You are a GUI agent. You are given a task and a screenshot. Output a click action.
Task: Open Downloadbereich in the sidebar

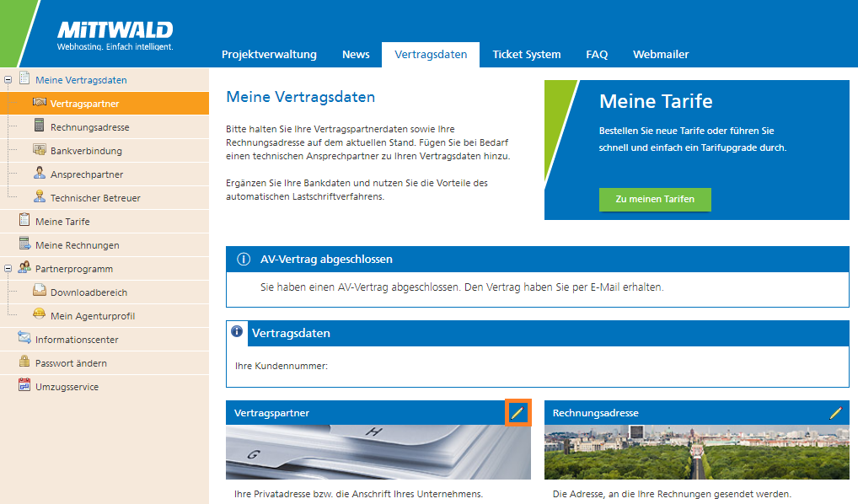coord(88,292)
